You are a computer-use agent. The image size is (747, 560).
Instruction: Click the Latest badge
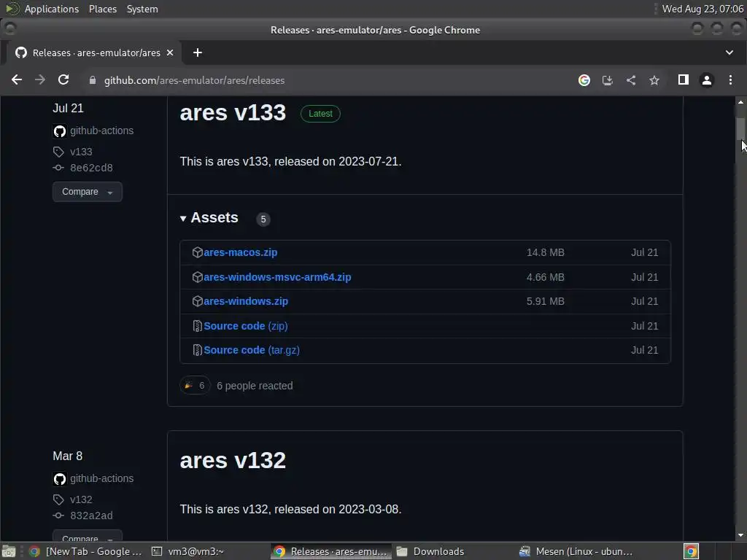(x=320, y=114)
